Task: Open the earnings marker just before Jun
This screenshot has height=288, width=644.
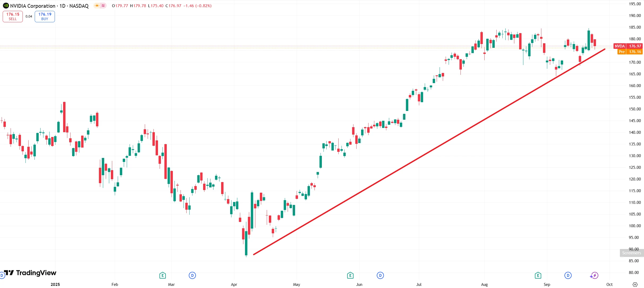Action: point(350,276)
